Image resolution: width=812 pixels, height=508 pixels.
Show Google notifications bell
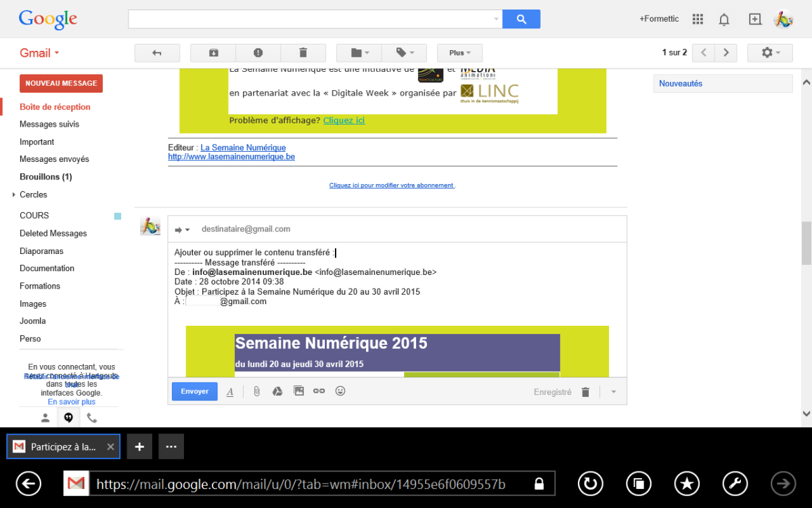724,19
